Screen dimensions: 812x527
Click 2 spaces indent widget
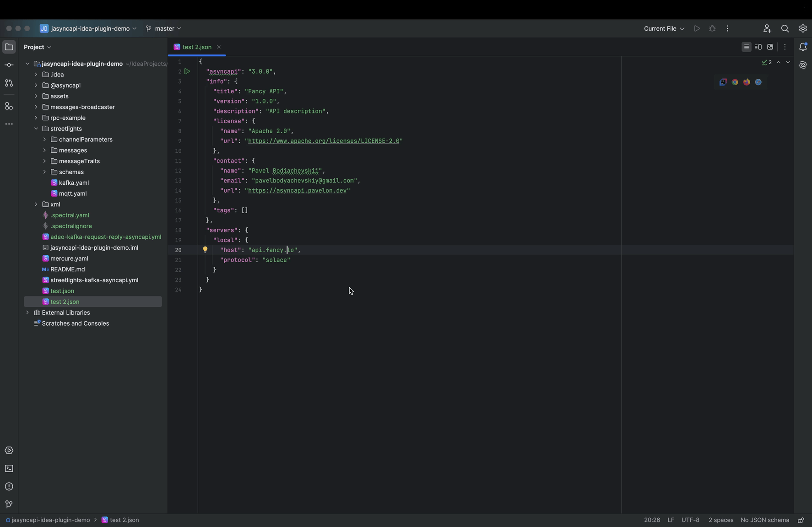pos(721,520)
